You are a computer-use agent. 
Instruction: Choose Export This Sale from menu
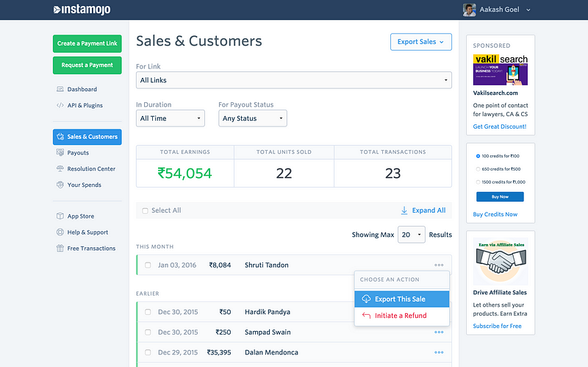pyautogui.click(x=401, y=299)
